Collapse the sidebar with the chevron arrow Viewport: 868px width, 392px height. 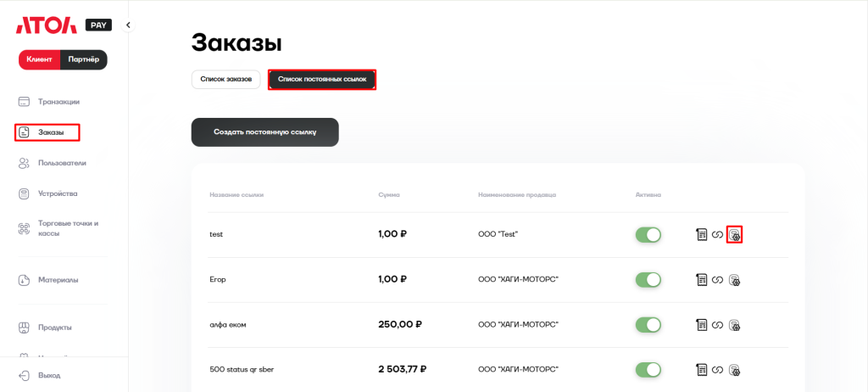(128, 25)
